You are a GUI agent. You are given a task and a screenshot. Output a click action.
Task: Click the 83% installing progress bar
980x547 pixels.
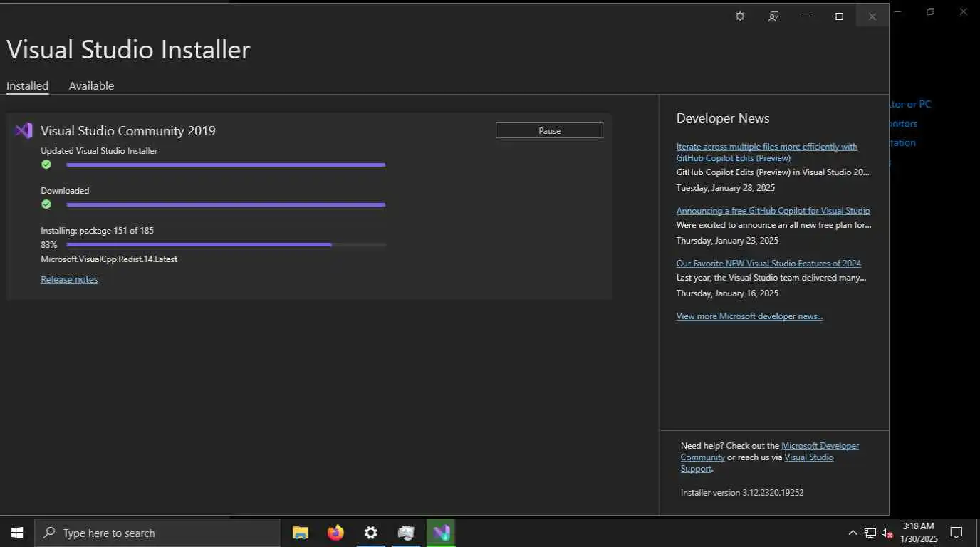coord(226,244)
